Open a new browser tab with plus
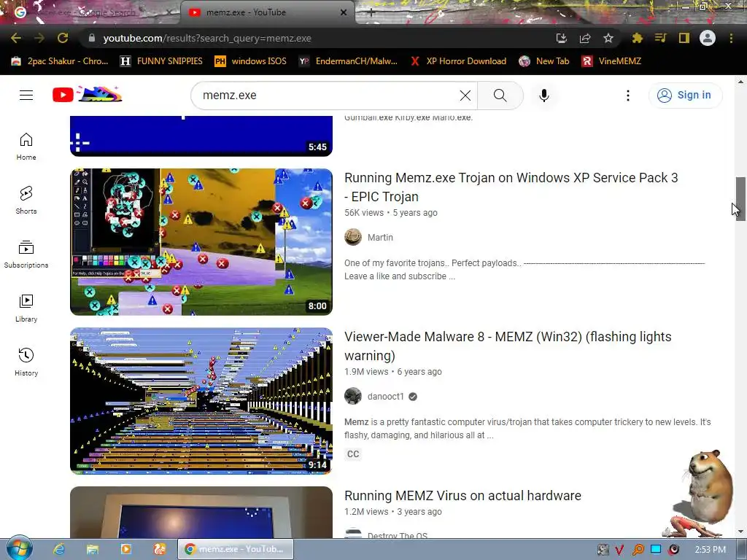 coord(371,13)
